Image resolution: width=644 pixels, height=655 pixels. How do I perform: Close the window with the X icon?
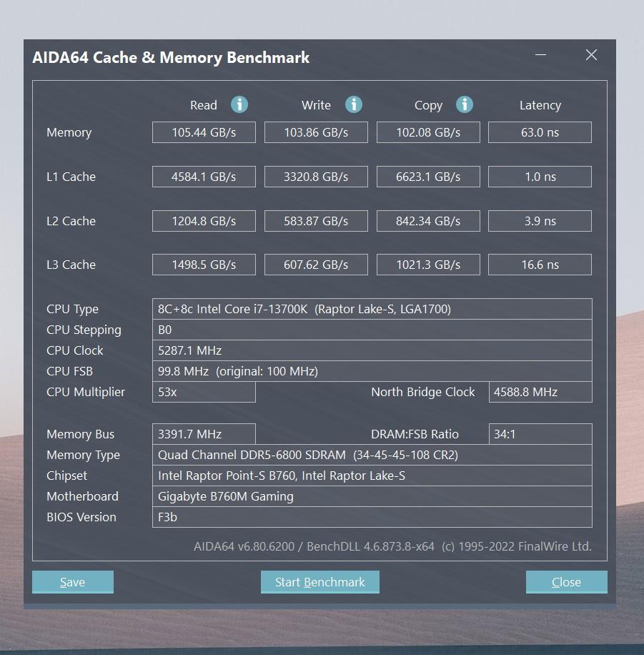coord(591,55)
